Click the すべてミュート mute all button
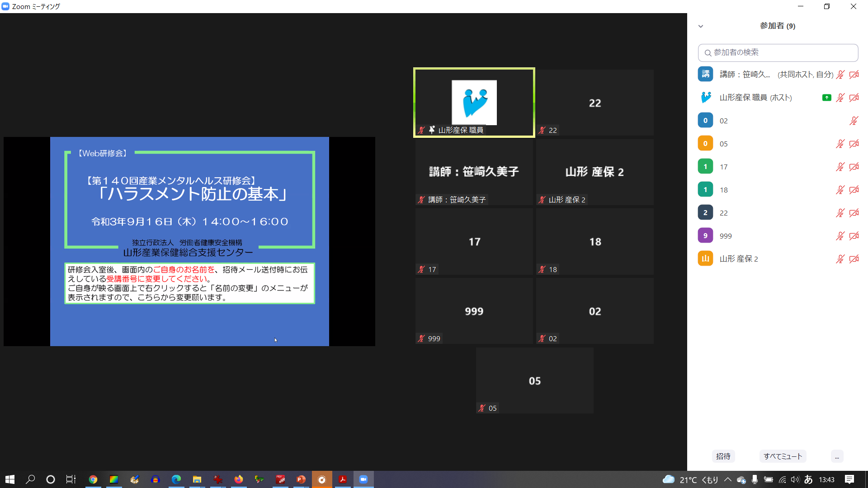Image resolution: width=868 pixels, height=488 pixels. (x=783, y=456)
